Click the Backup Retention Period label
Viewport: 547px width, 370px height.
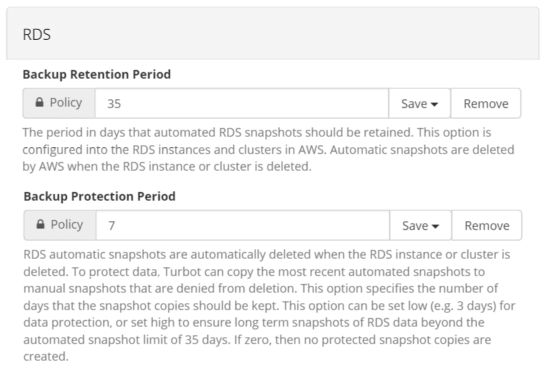pyautogui.click(x=97, y=74)
